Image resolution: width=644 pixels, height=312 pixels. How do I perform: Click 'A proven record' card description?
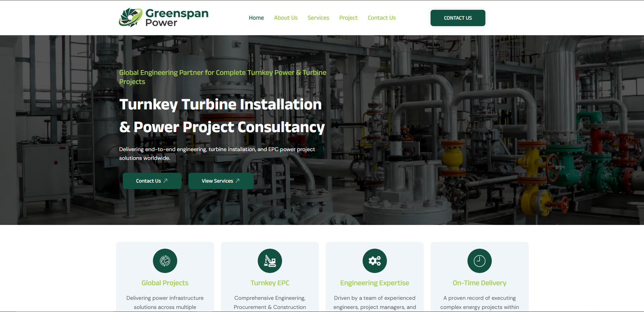click(479, 303)
